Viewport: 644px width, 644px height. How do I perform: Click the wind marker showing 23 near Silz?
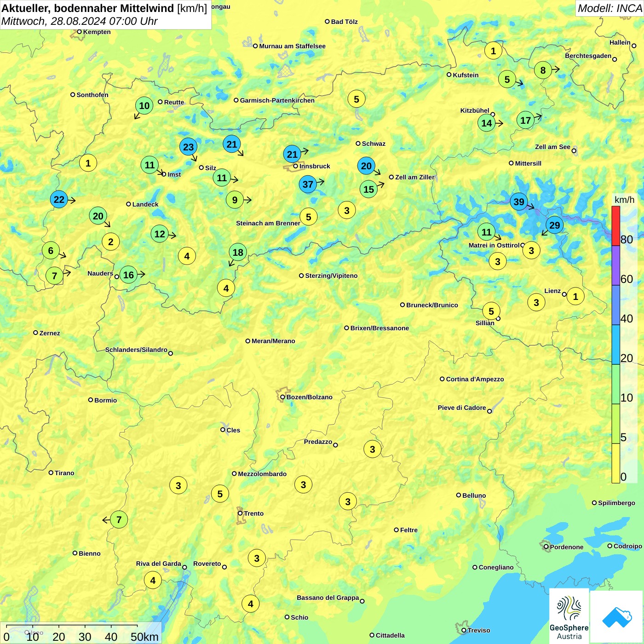188,147
